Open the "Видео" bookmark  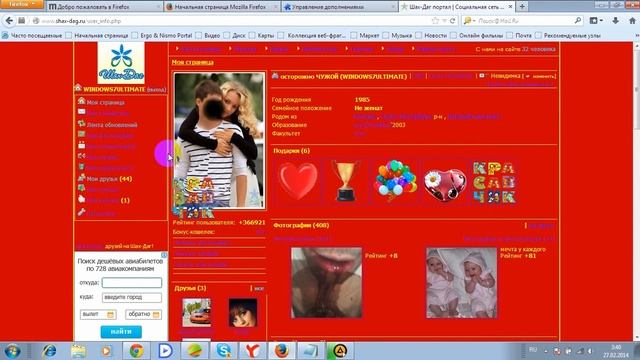(208, 36)
